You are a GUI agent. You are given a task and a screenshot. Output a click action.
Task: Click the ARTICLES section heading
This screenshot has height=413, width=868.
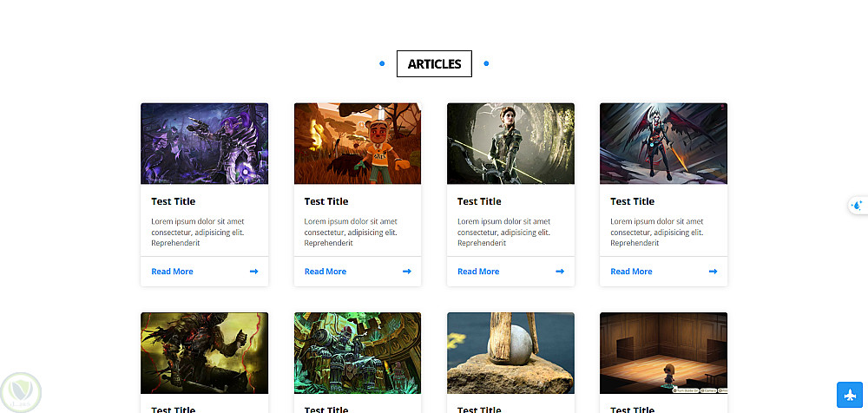pyautogui.click(x=434, y=63)
